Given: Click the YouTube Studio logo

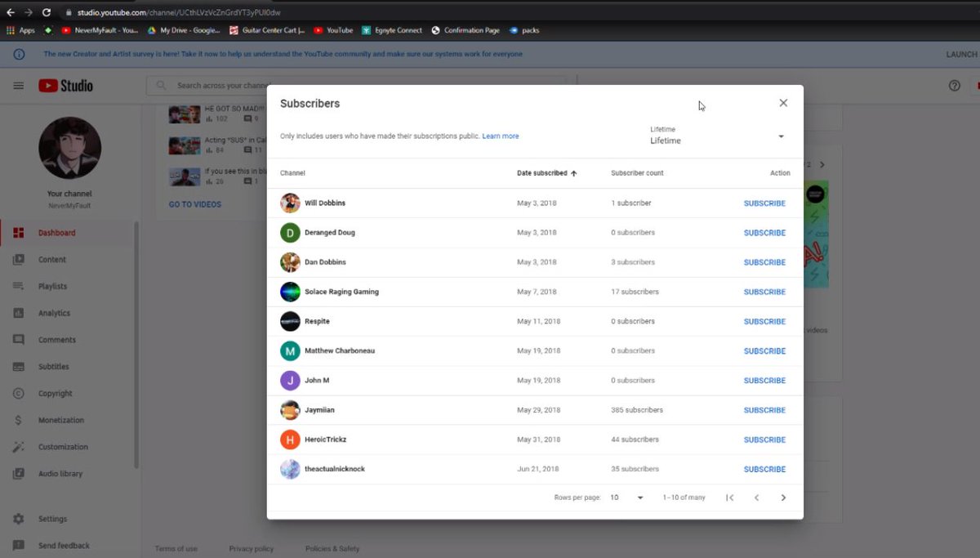Looking at the screenshot, I should point(65,86).
